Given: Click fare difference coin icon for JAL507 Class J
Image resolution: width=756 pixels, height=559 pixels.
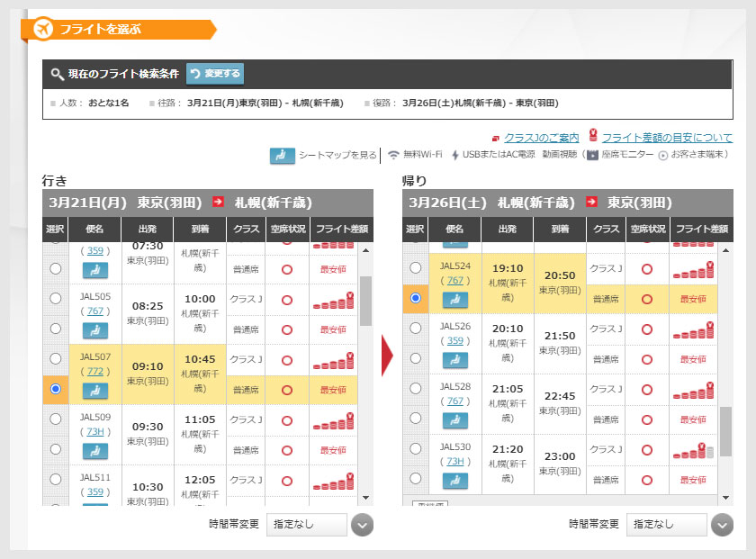Looking at the screenshot, I should coord(333,361).
